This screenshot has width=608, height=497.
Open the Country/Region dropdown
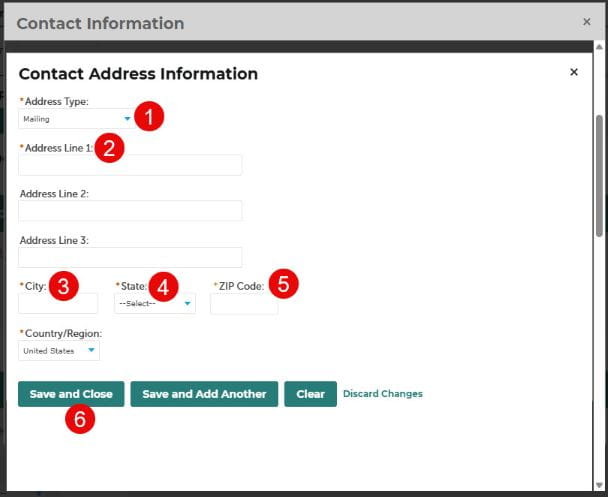59,350
